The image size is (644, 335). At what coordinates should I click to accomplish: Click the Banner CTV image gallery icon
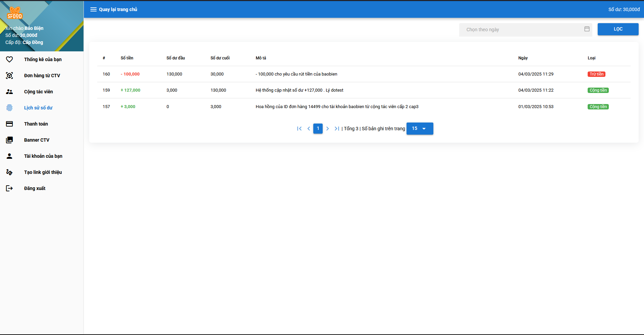click(9, 140)
